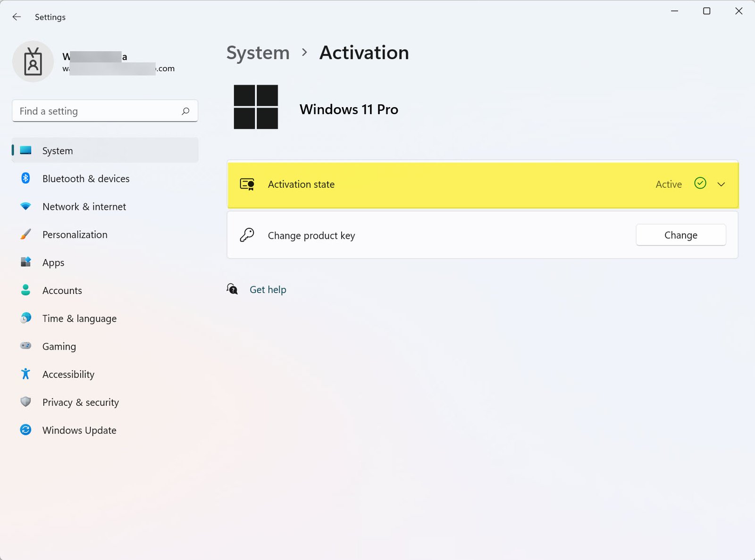Click the Change product key label
This screenshot has height=560, width=755.
[x=311, y=235]
